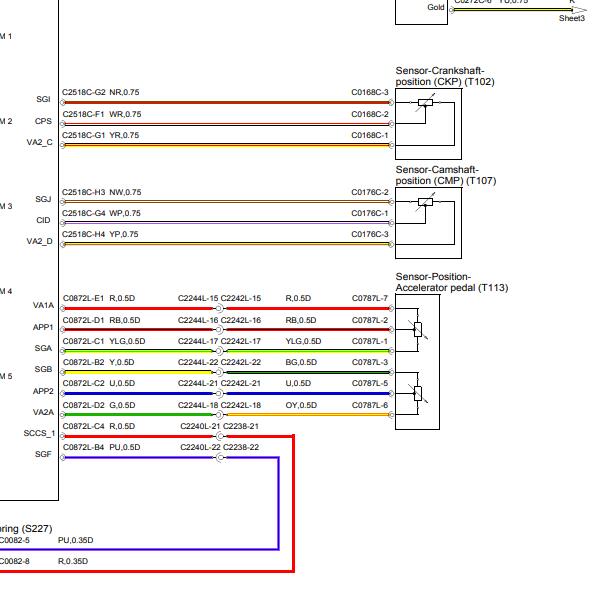Click wire spec BG,0.5D

tap(301, 362)
